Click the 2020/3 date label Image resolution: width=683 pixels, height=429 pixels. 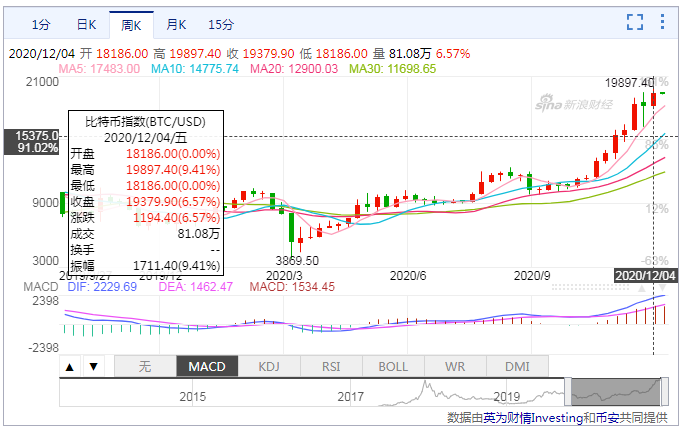tap(284, 276)
